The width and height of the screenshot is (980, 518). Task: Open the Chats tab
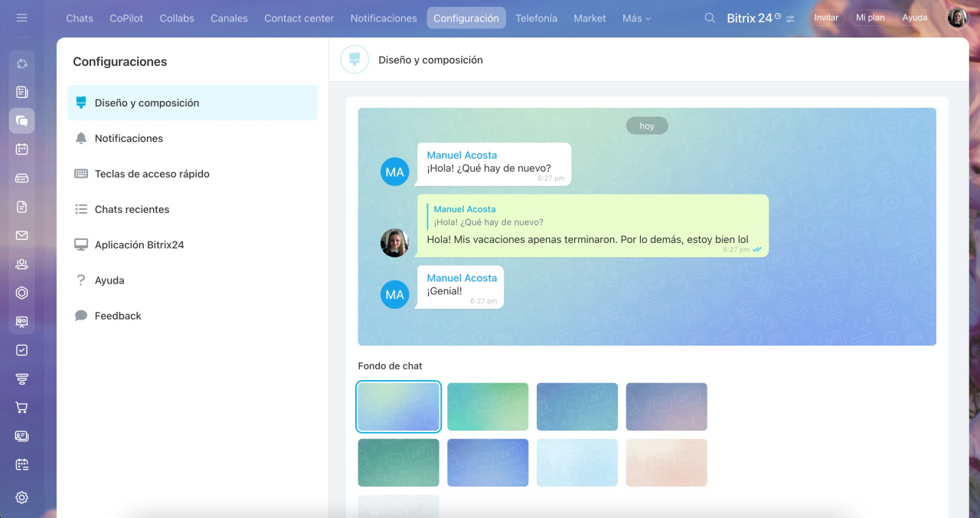[x=80, y=18]
